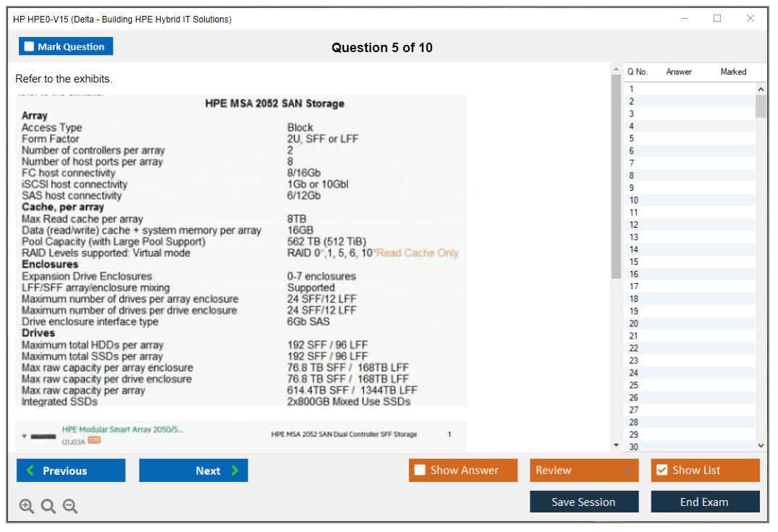Screen dimensions: 778x532
Task: Check the Mark Question checkbox
Action: point(30,47)
